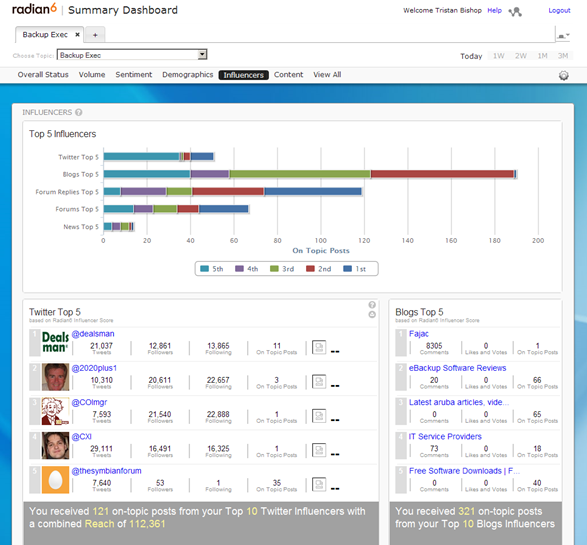This screenshot has height=545, width=587.
Task: Toggle the 4th legend swatch
Action: click(x=239, y=268)
